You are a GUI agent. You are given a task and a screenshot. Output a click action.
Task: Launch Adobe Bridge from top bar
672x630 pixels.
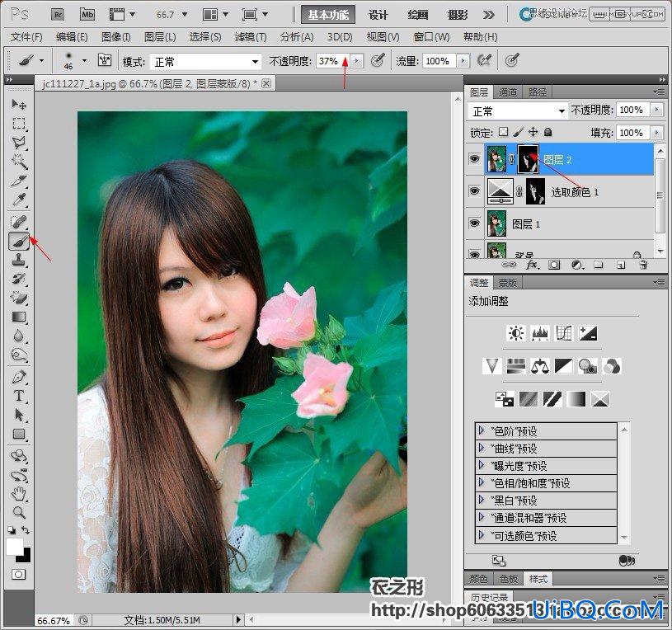click(x=58, y=15)
